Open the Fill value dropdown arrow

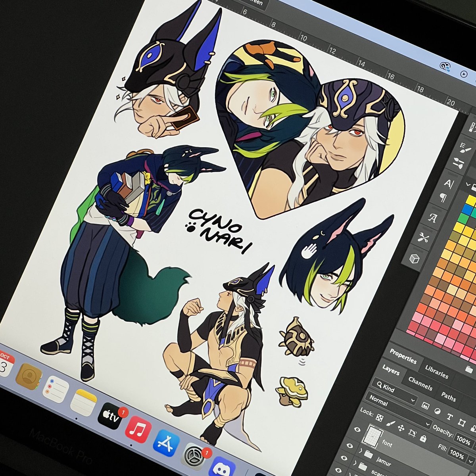point(471,461)
